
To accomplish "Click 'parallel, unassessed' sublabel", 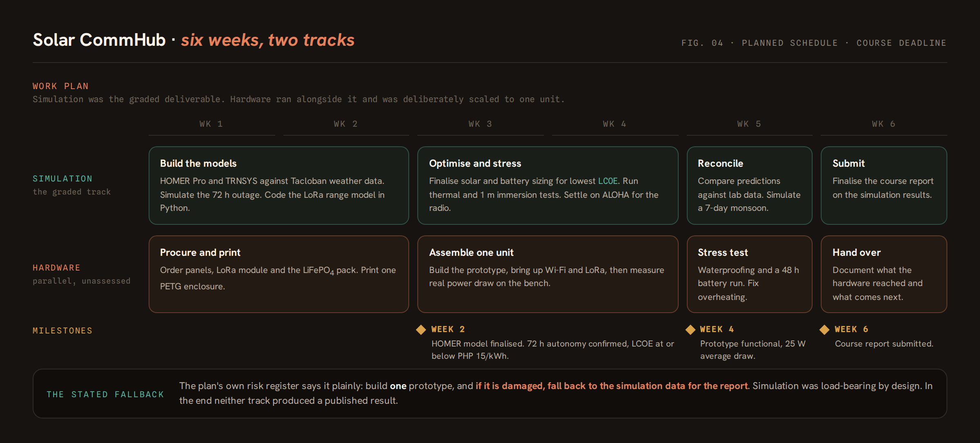I will pos(82,281).
